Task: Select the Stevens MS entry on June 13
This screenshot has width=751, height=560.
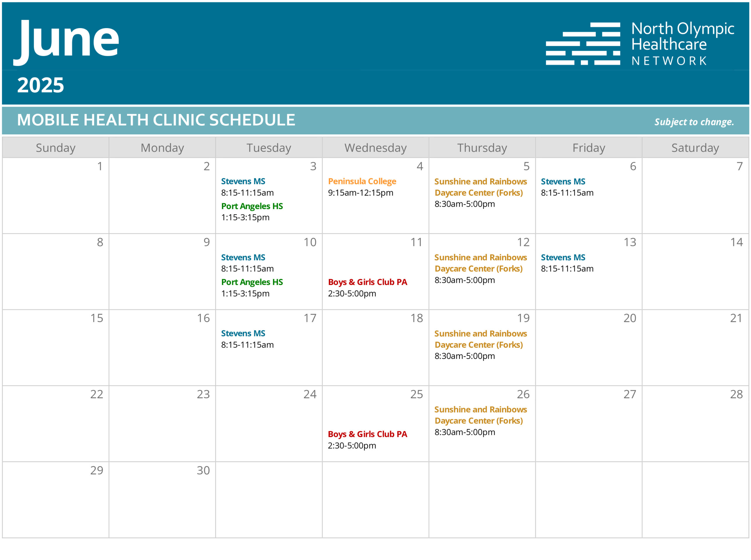Action: pos(563,257)
